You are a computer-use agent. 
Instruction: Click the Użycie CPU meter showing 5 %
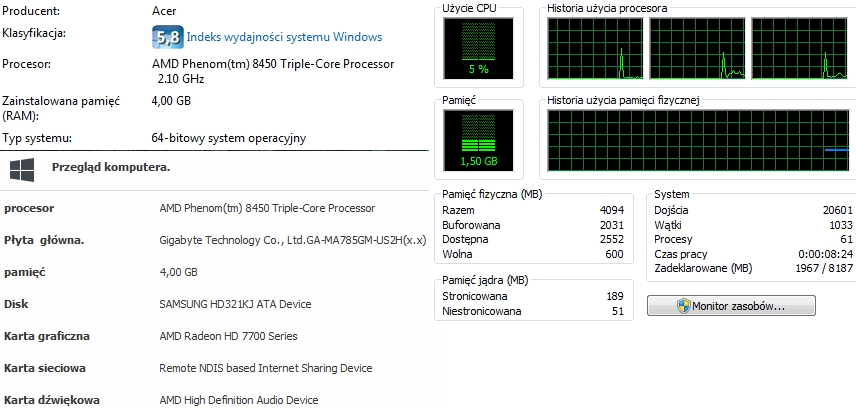[x=478, y=50]
